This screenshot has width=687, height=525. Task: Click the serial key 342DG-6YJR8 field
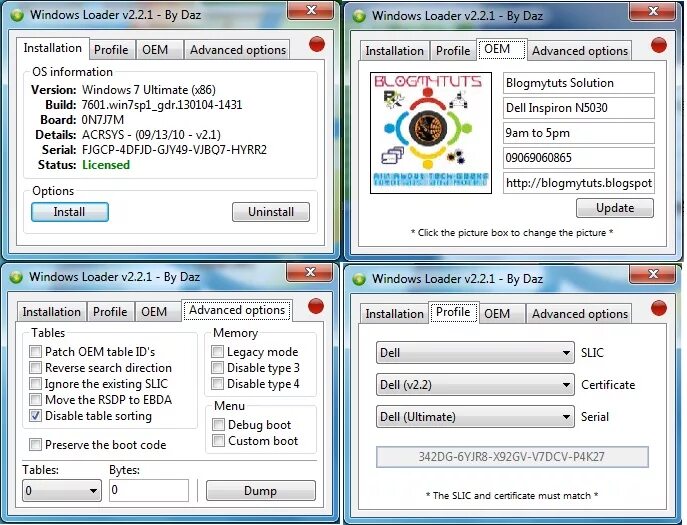point(512,457)
